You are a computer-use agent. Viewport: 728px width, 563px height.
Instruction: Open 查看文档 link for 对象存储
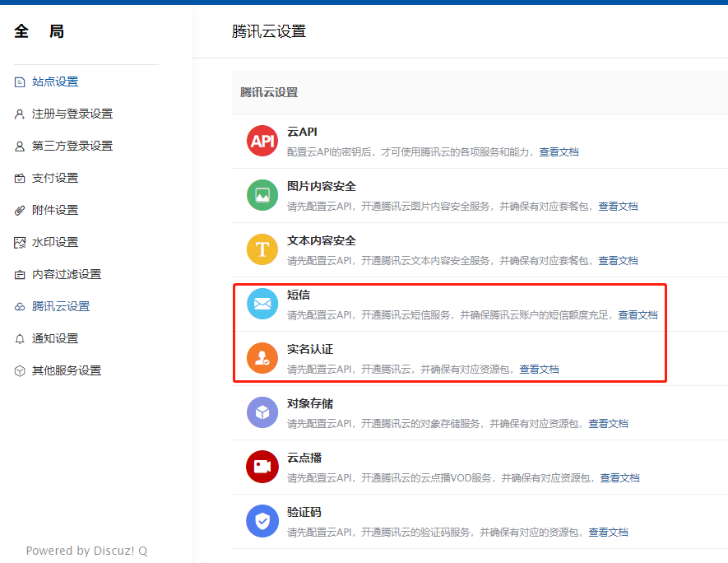[608, 424]
